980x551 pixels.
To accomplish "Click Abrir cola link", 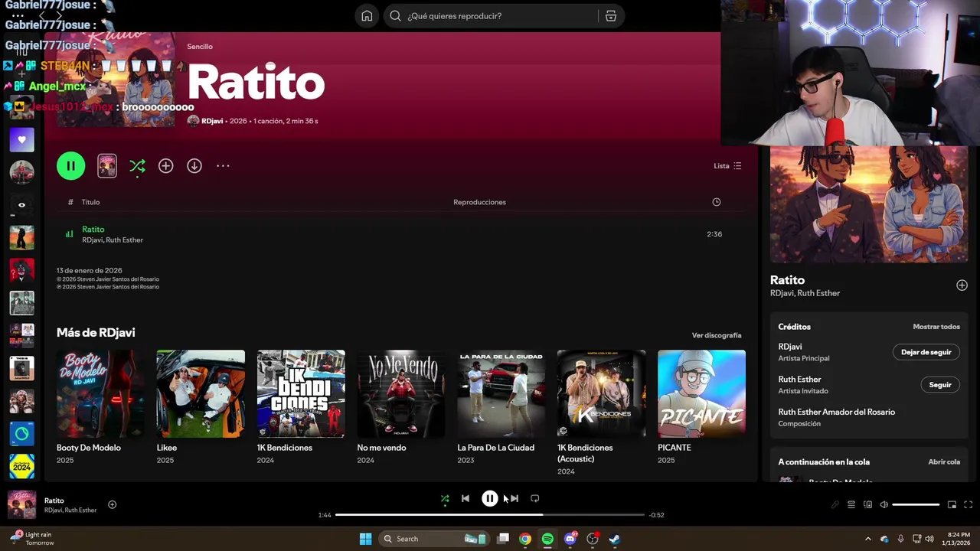I will (944, 462).
